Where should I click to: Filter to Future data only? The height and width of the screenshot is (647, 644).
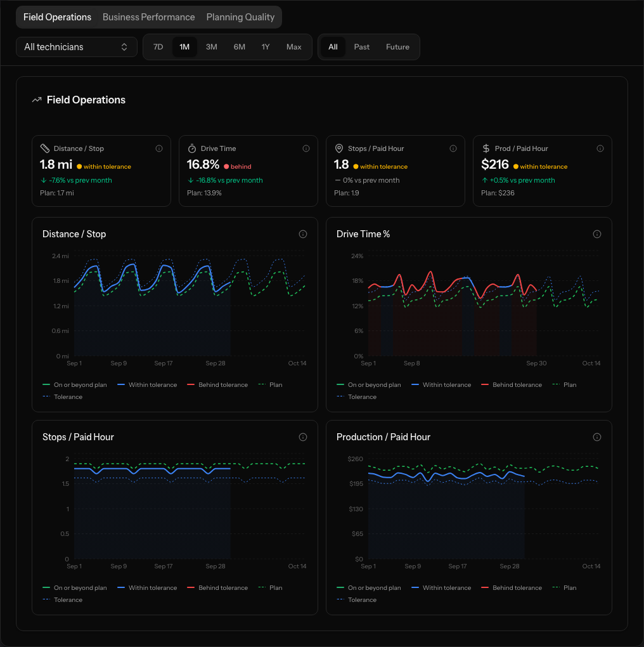[x=397, y=47]
